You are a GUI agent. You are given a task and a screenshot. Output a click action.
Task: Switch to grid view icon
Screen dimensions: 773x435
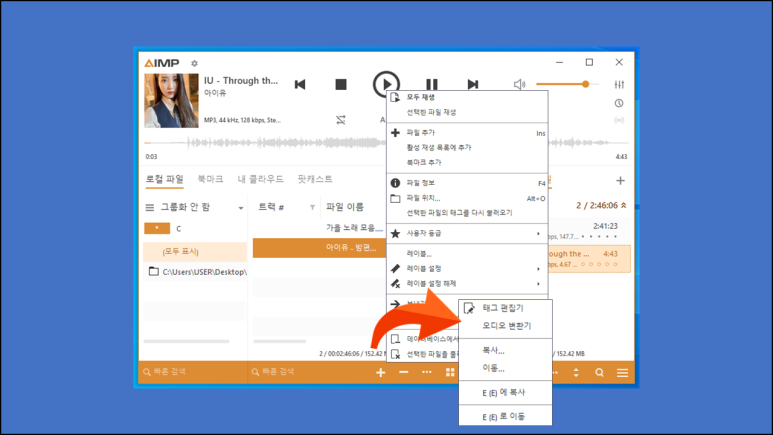(x=450, y=372)
